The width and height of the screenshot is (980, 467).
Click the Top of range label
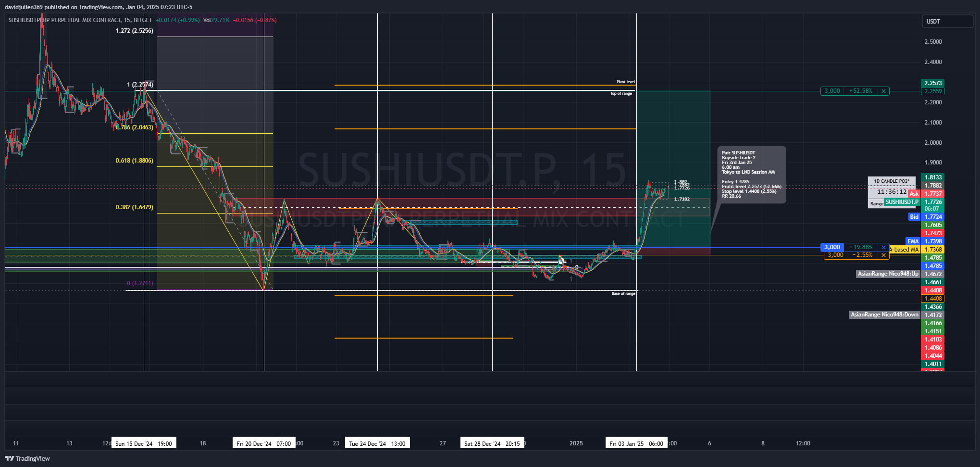tap(621, 93)
